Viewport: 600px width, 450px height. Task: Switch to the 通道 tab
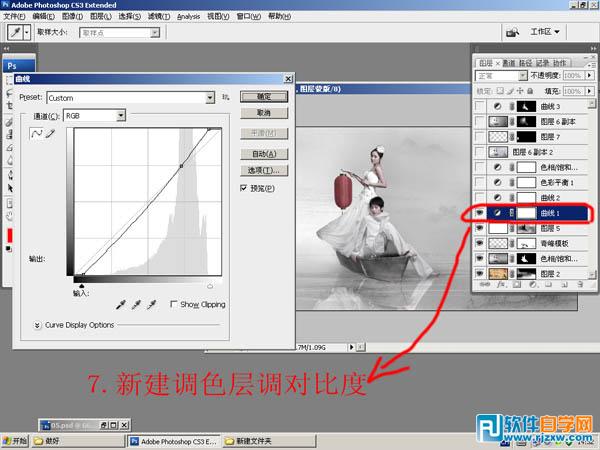pos(509,63)
